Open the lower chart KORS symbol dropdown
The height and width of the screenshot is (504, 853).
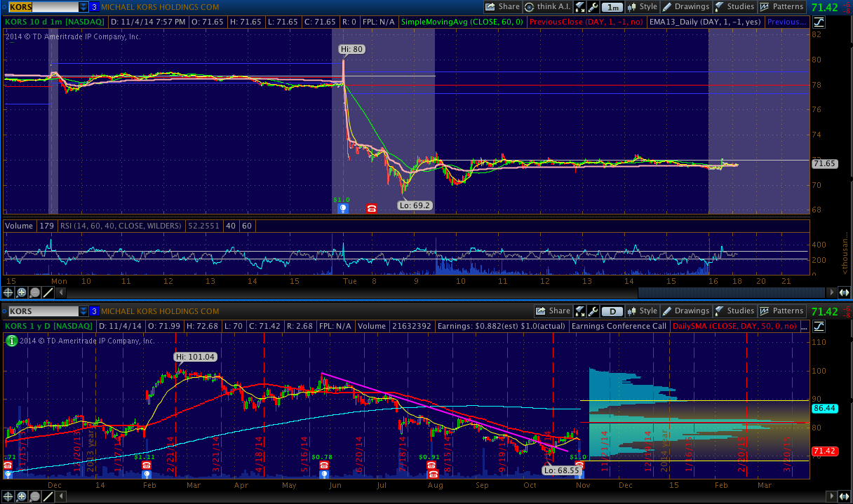[83, 311]
